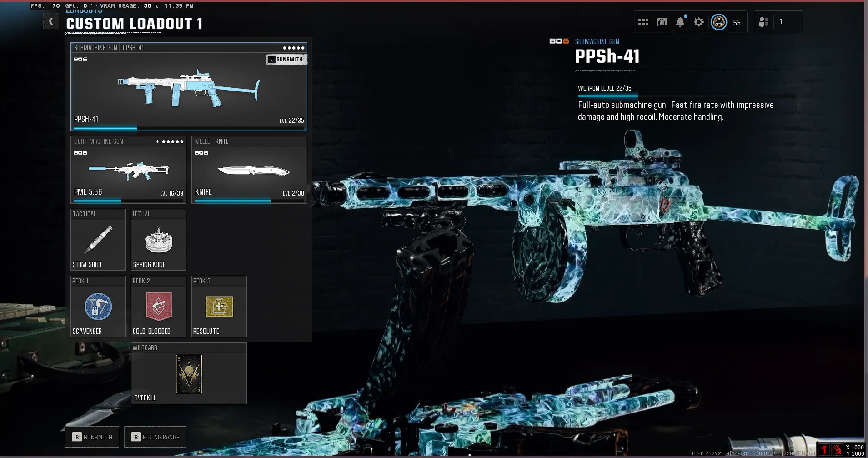Viewport: 868px width, 458px height.
Task: Open the grid menu icon in top bar
Action: pyautogui.click(x=643, y=22)
